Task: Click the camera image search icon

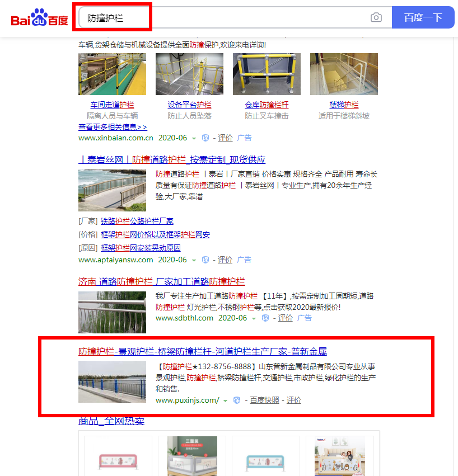Action: coord(376,17)
